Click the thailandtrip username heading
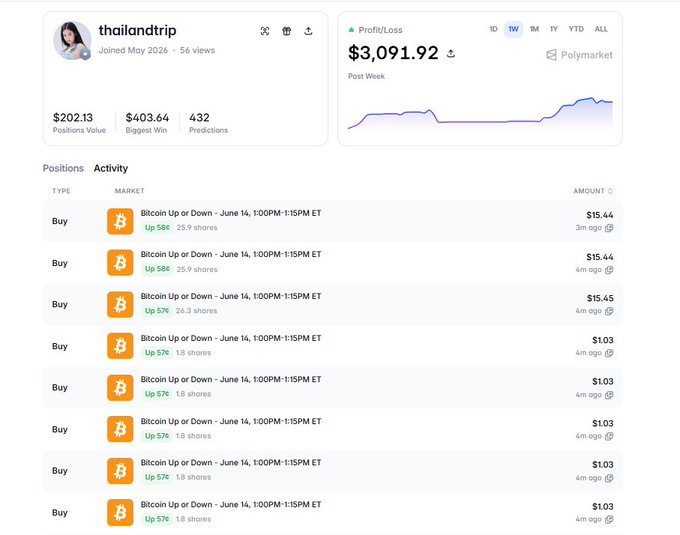Screen dimensions: 680x535 point(137,30)
